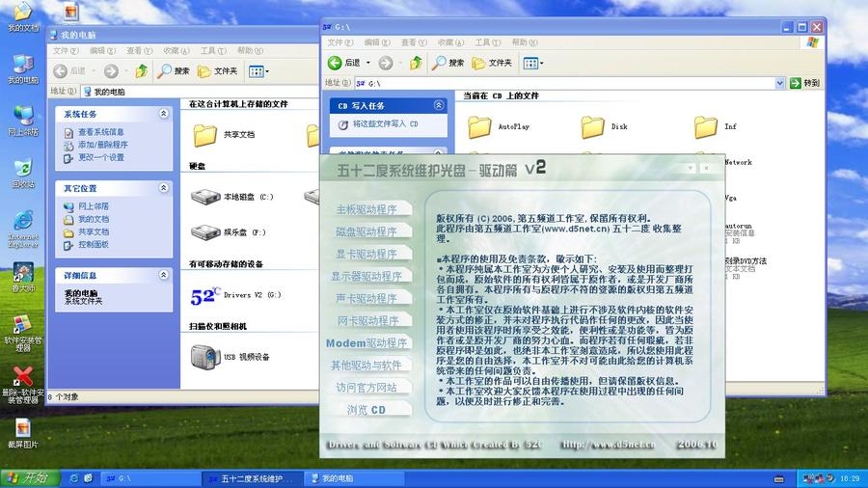This screenshot has height=488, width=868.
Task: Open Back history dropdown in G:\ window
Action: click(368, 63)
